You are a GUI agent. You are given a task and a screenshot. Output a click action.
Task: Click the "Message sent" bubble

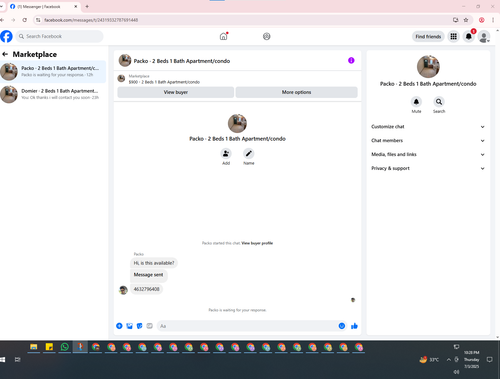click(149, 275)
